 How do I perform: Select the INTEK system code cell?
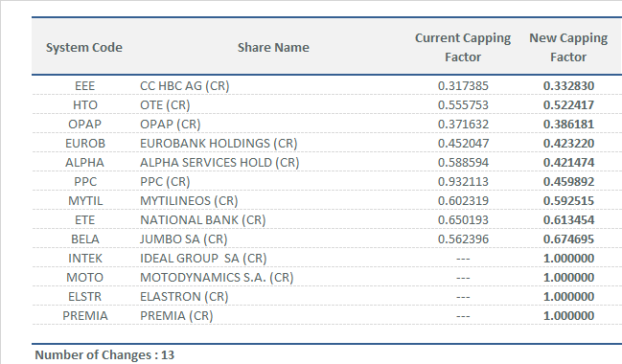(x=85, y=258)
